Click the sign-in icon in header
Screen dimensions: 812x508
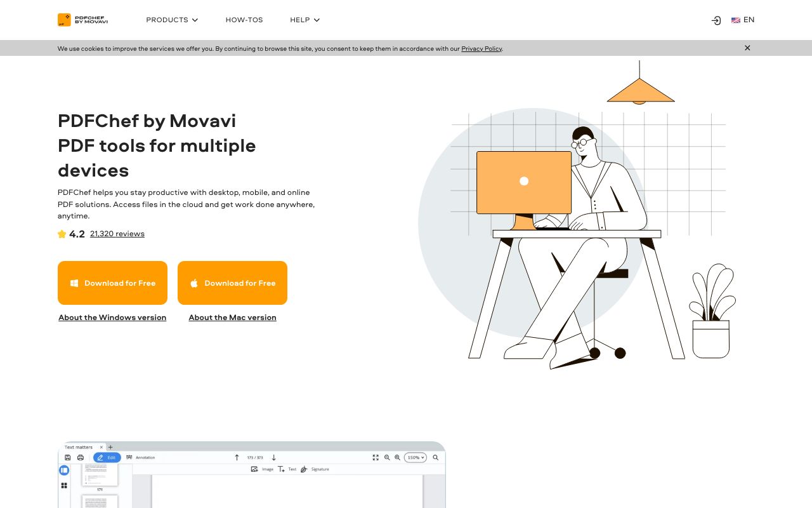tap(716, 20)
